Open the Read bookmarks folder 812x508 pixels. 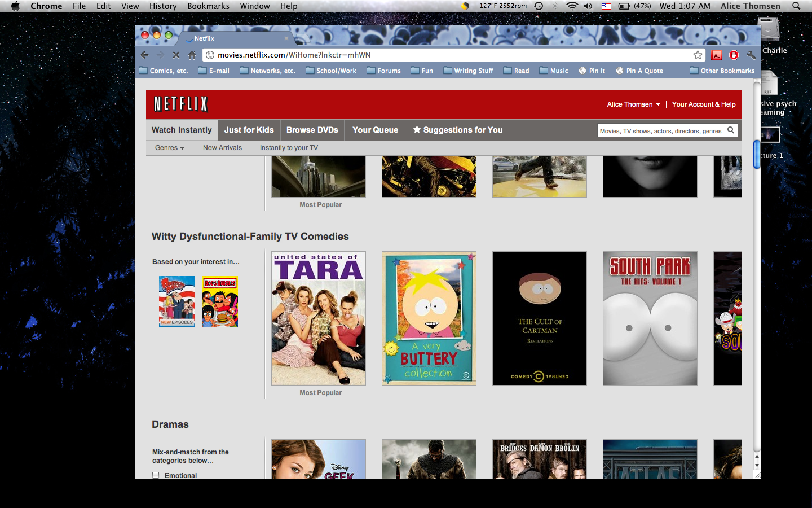pyautogui.click(x=516, y=71)
